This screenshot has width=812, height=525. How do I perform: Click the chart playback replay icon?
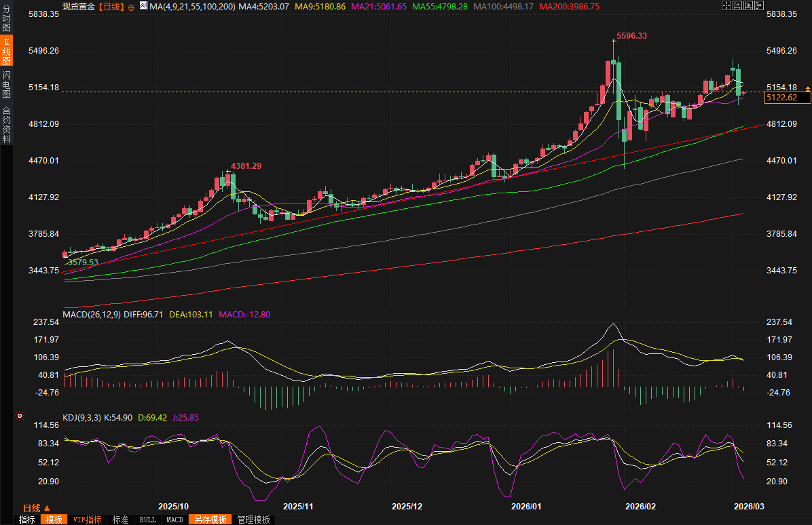[748, 5]
